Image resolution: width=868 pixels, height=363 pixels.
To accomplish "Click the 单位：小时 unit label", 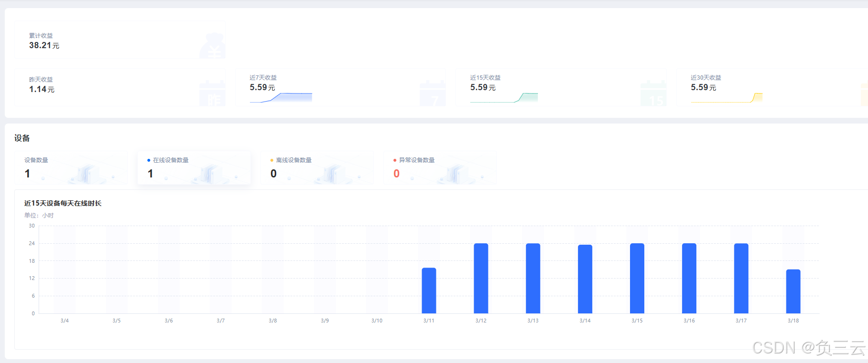I will click(x=39, y=216).
